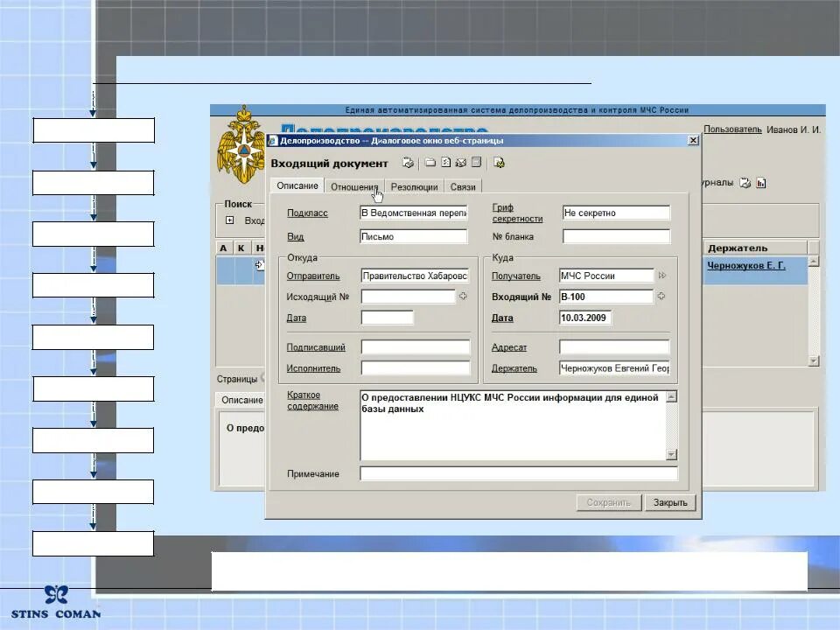Click the Подкласс label link
Viewport: 840px width, 630px height.
pyautogui.click(x=307, y=213)
